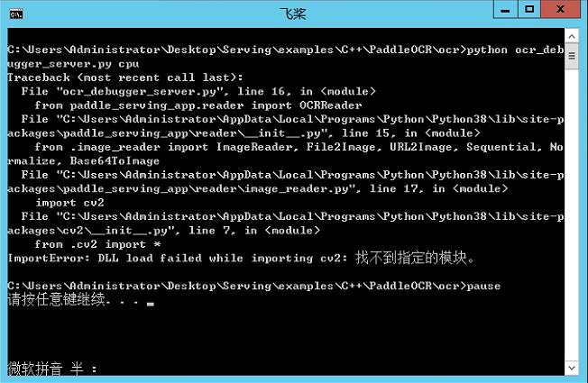Click the 微软拼音 IME status text

click(35, 369)
